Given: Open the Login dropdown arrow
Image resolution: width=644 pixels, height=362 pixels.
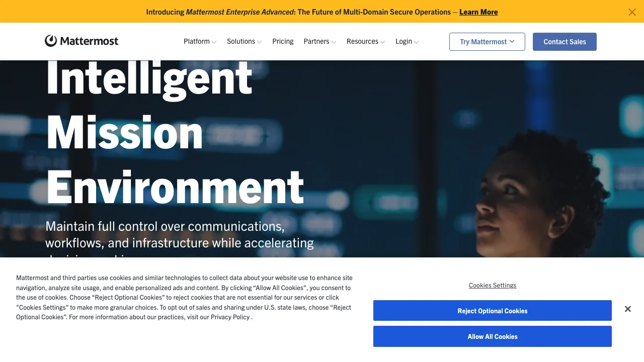Looking at the screenshot, I should coord(417,42).
